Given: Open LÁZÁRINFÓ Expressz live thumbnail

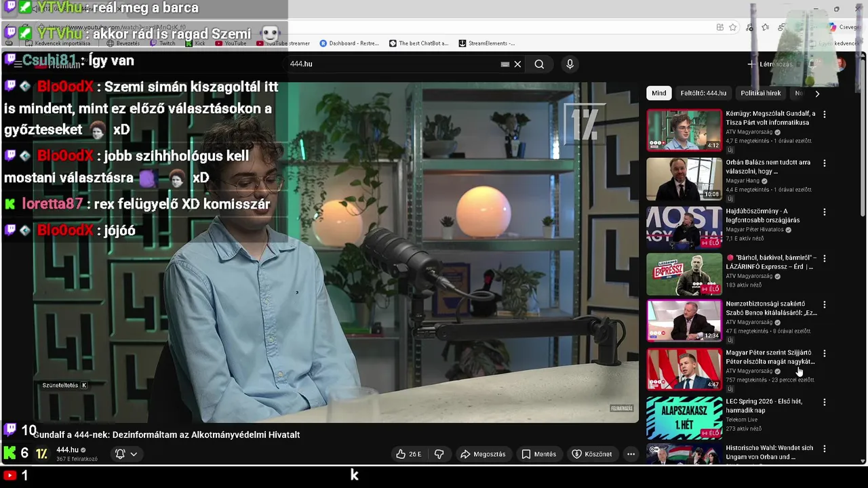Looking at the screenshot, I should tap(684, 274).
